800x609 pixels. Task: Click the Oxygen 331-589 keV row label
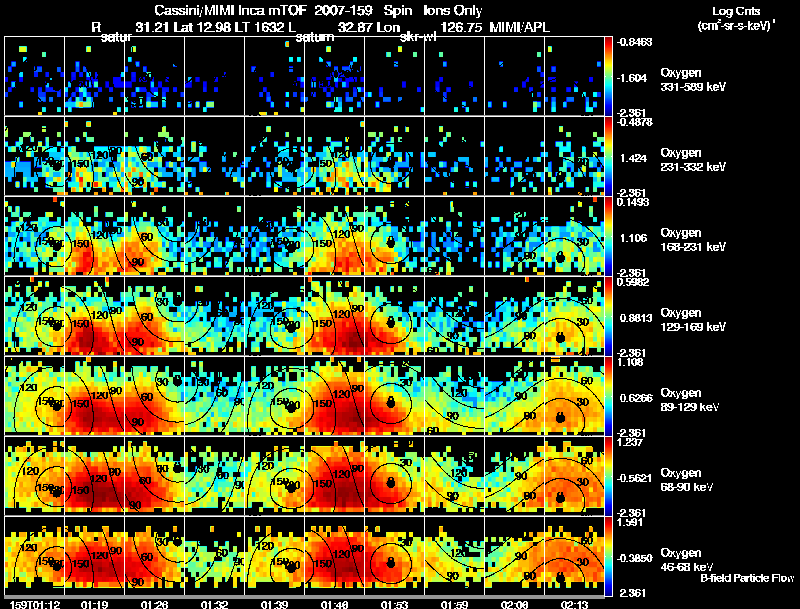pos(693,80)
